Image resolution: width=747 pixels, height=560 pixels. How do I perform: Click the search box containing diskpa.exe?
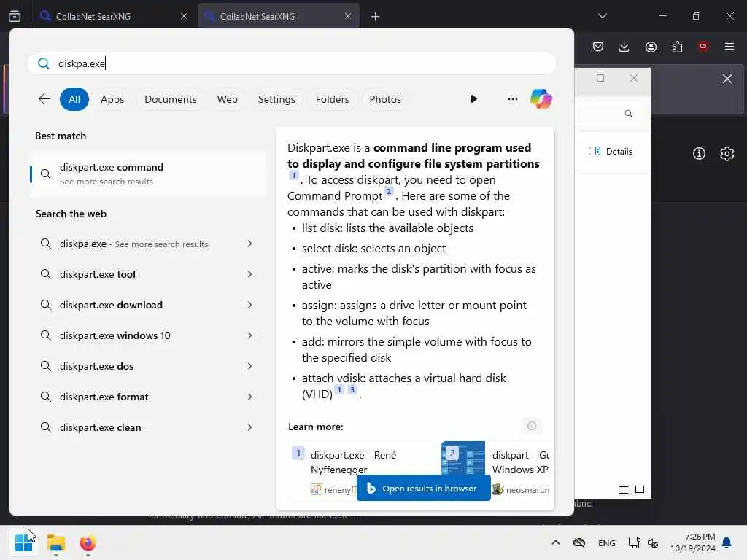[x=292, y=63]
